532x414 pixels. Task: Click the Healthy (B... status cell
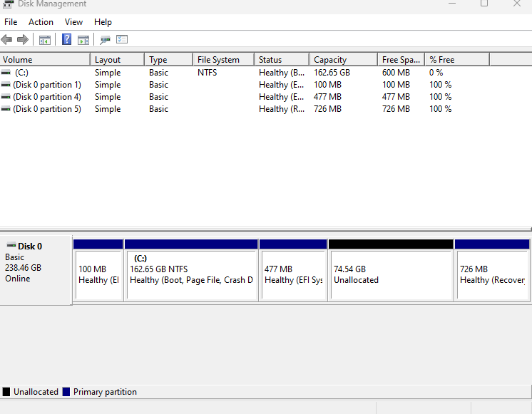[x=282, y=73]
